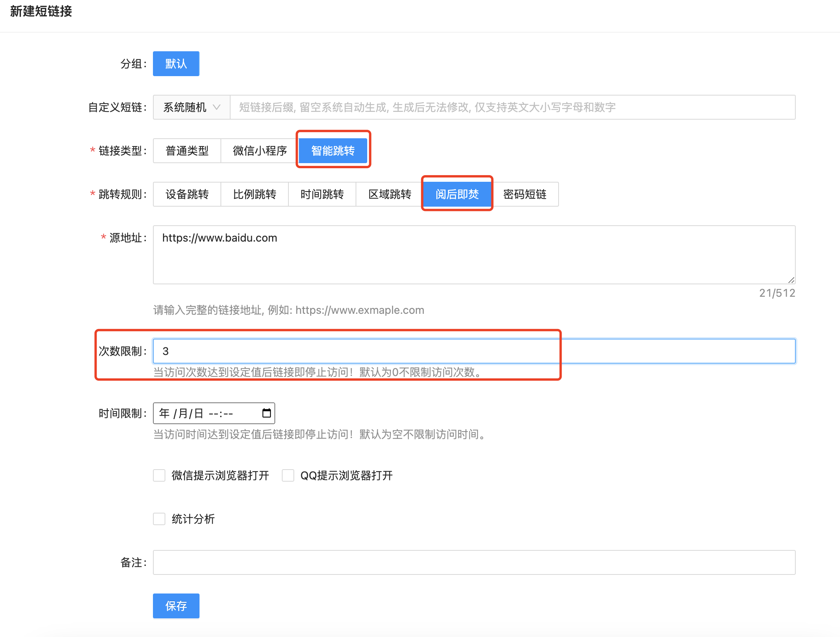Screen dimensions: 840x637
Task: Click into the 次数限制 number field
Action: click(474, 351)
